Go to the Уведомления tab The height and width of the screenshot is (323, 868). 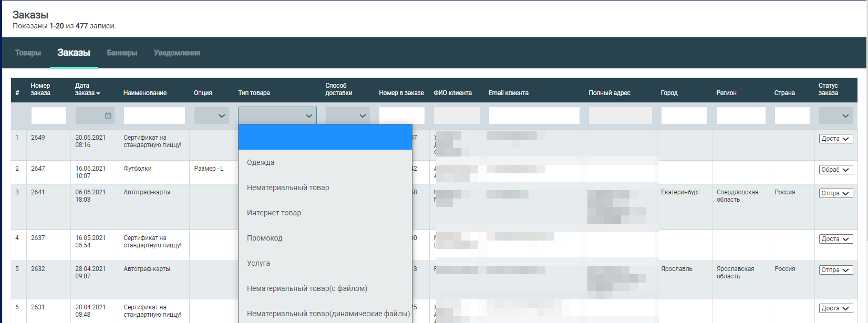[x=177, y=53]
